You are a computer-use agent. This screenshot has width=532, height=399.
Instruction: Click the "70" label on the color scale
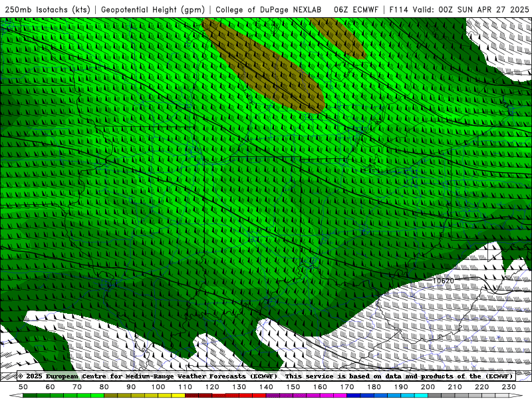[77, 387]
